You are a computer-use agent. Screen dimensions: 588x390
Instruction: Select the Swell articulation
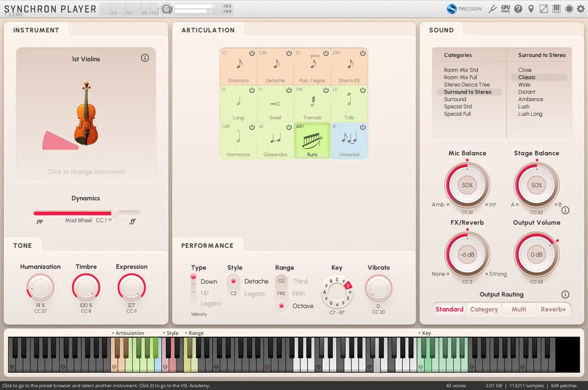275,104
